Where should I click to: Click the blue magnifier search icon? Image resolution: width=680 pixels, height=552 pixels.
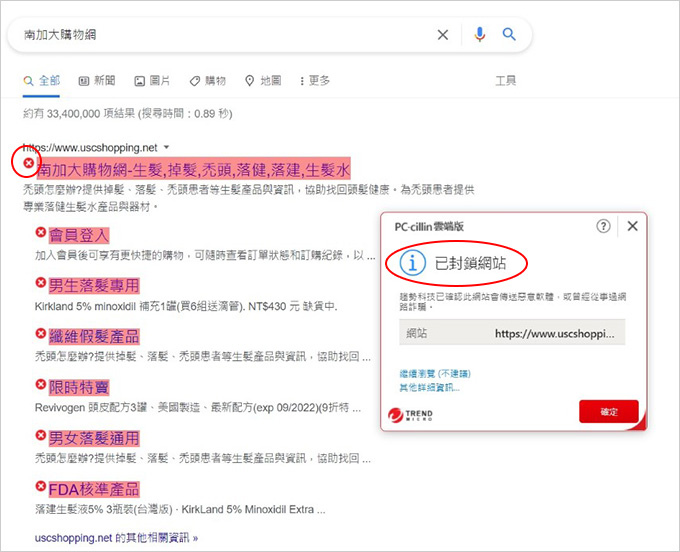click(509, 34)
